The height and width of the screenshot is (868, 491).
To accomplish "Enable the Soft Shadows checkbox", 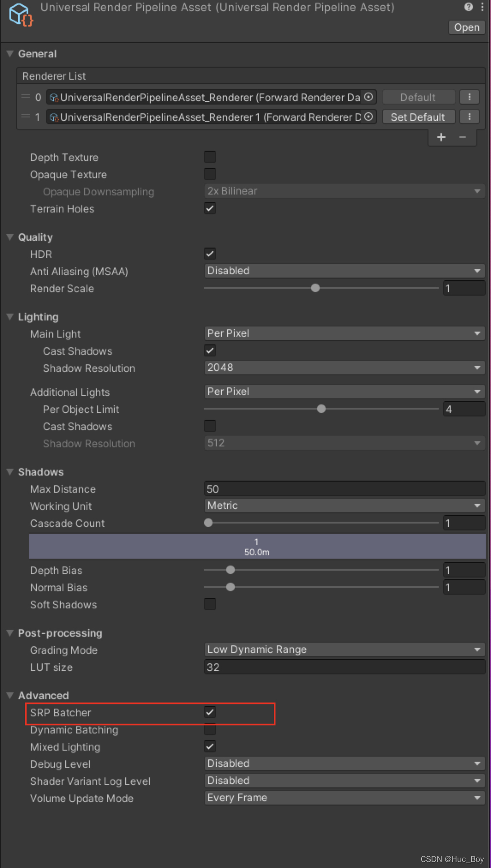I will click(x=210, y=604).
